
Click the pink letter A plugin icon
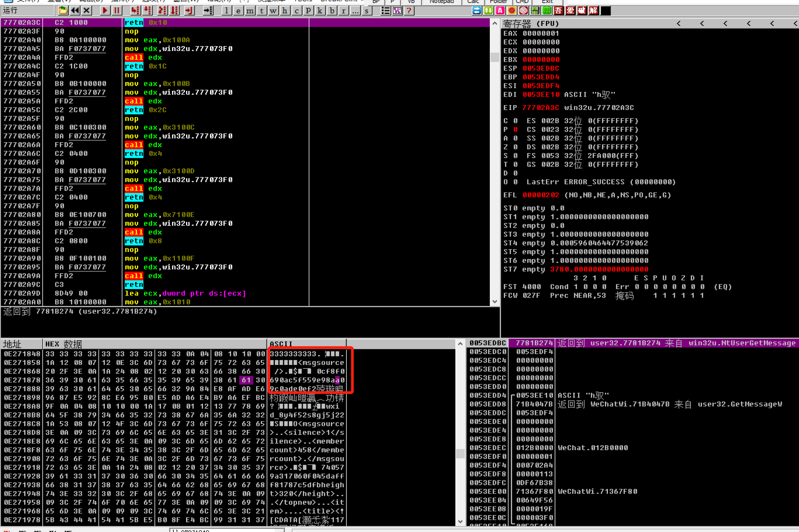pyautogui.click(x=500, y=11)
